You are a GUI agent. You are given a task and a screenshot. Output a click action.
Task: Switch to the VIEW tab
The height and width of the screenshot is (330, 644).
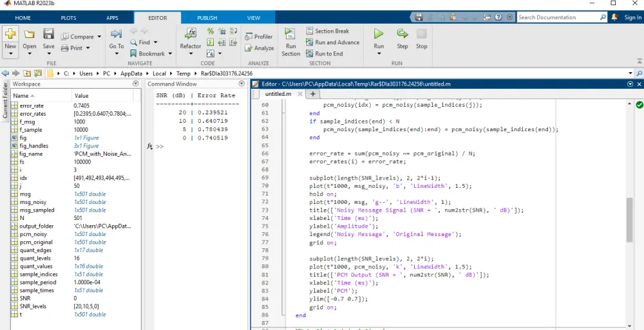tap(253, 18)
